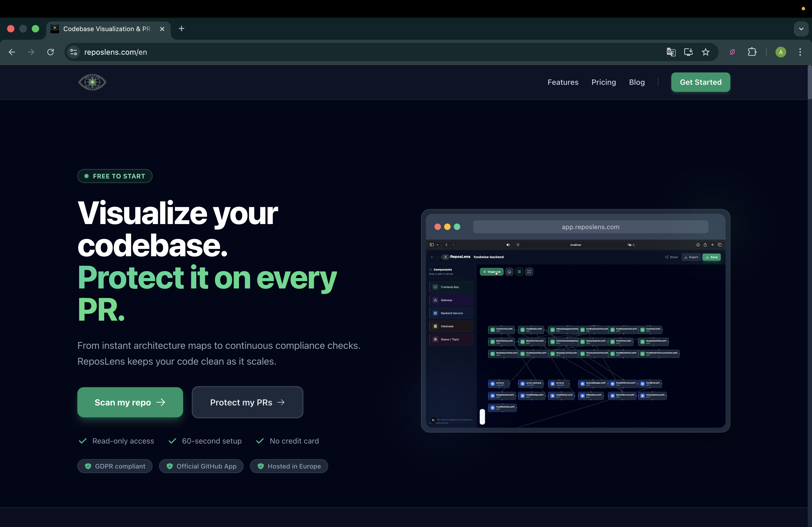Click the Google Translate icon in address bar
The height and width of the screenshot is (527, 812).
[x=671, y=52]
